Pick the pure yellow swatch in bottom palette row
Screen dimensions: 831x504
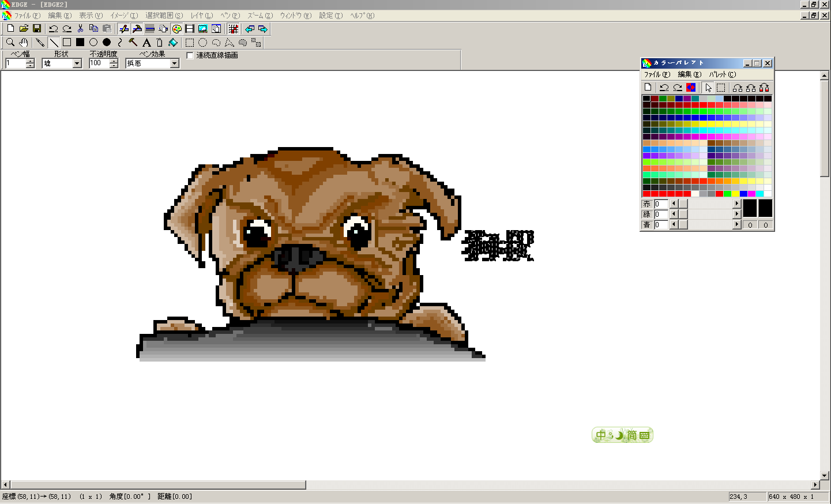click(x=736, y=194)
